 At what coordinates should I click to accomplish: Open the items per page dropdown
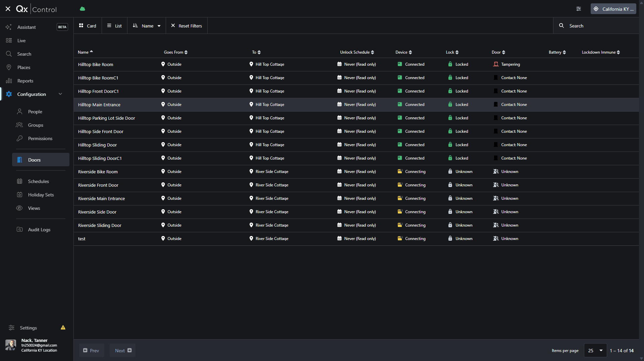tap(595, 351)
